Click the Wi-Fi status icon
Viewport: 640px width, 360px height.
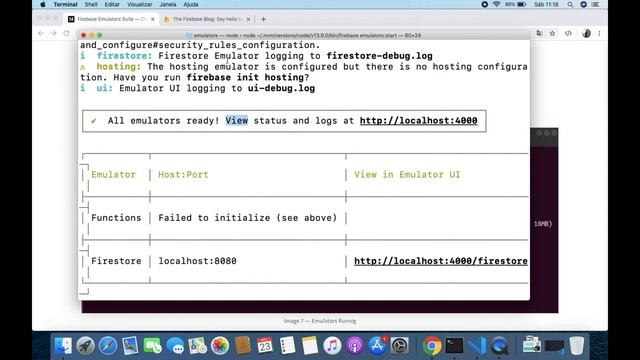(x=496, y=4)
